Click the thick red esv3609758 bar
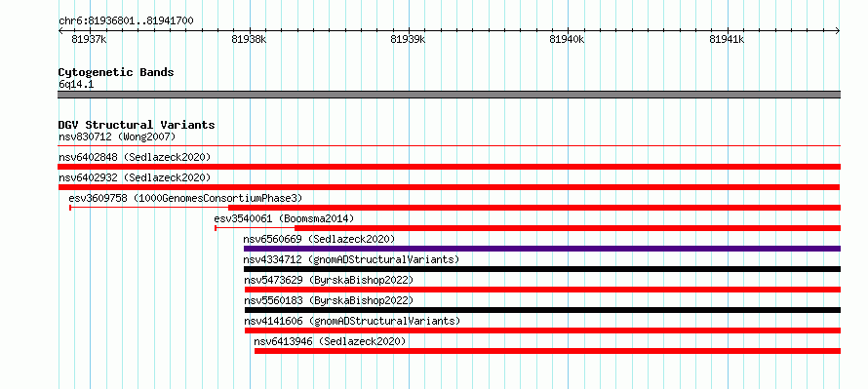Viewport: 868px width, 389px height. coord(534,208)
